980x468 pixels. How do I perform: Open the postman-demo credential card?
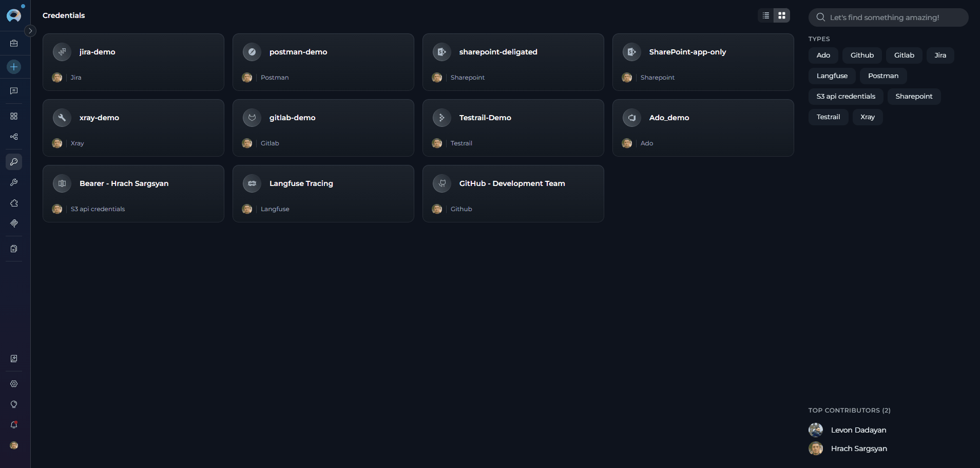pos(323,62)
